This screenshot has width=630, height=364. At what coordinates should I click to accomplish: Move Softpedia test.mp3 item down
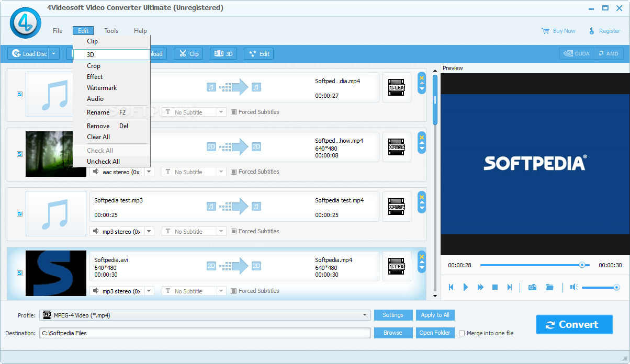[x=422, y=209]
